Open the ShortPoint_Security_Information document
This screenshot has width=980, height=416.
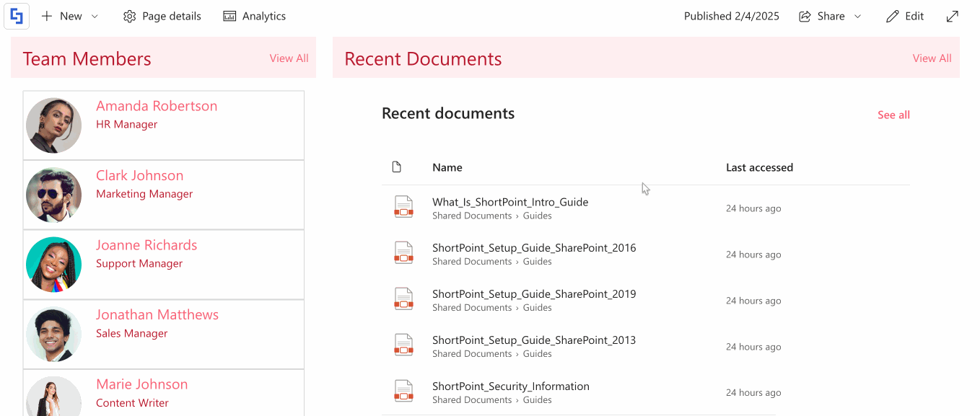(x=511, y=386)
